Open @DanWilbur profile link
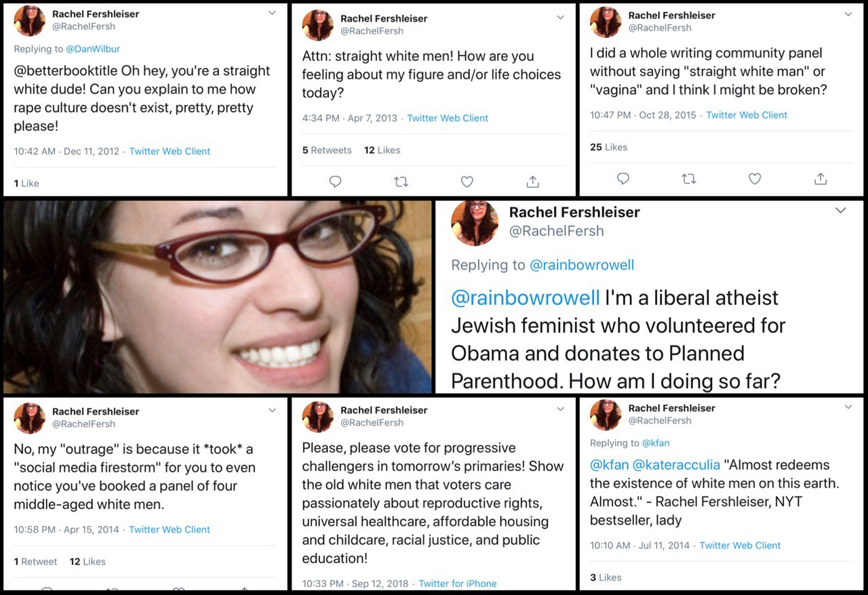The height and width of the screenshot is (595, 868). pos(93,49)
